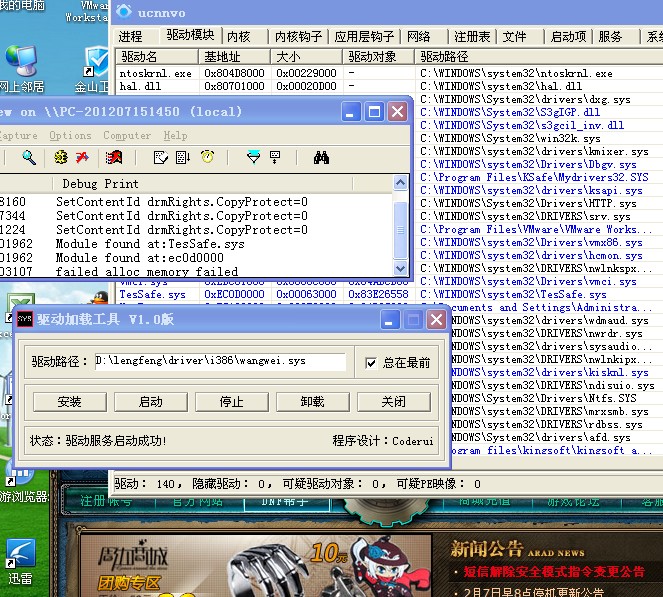The height and width of the screenshot is (597, 663).
Task: Clear the DebugView display with the red eraser icon
Action: [x=114, y=157]
